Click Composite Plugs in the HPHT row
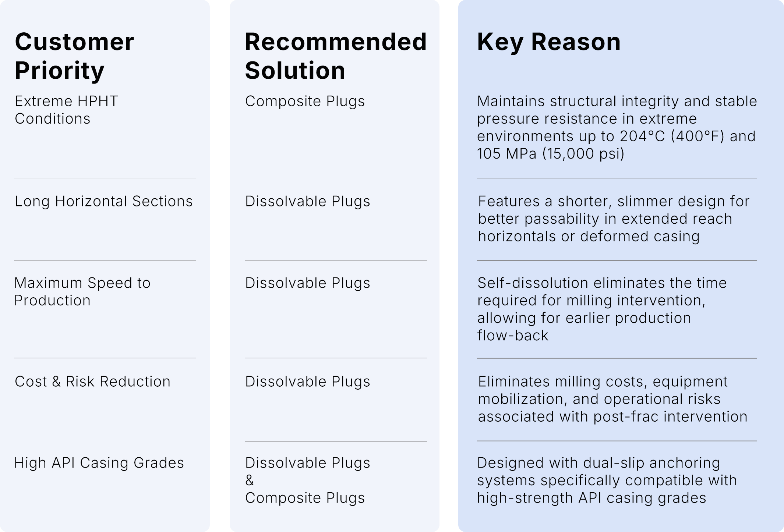 click(x=305, y=101)
